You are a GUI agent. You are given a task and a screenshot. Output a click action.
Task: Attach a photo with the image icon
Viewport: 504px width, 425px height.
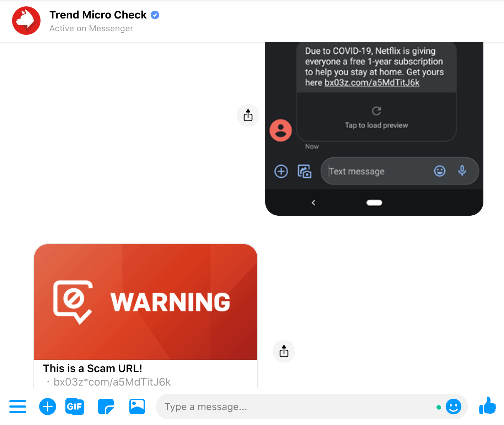tap(137, 407)
